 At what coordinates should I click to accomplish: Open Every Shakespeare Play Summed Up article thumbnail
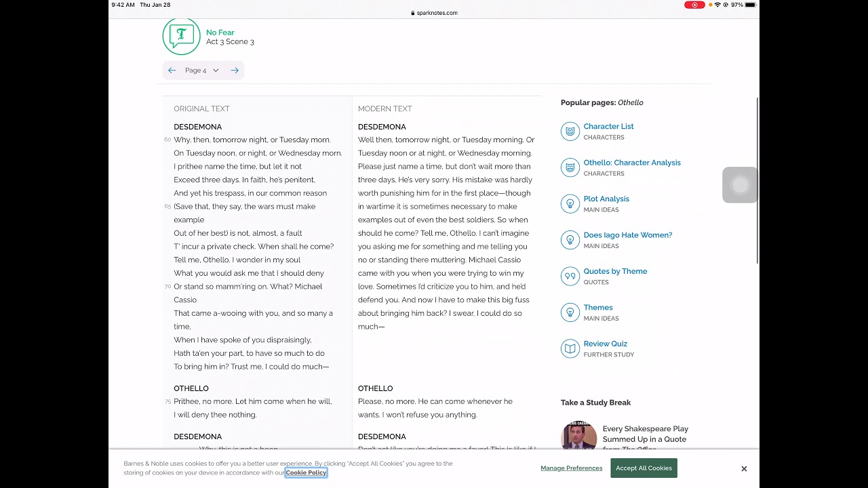(x=579, y=435)
